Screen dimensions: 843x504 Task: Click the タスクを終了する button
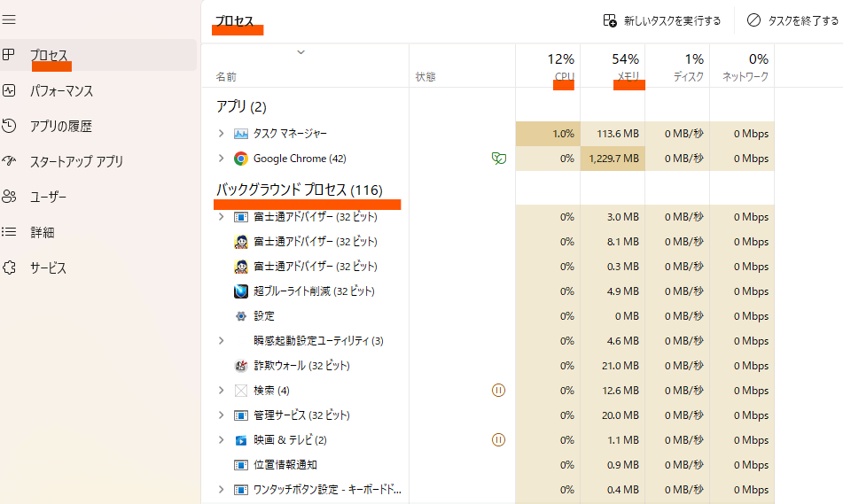click(792, 21)
